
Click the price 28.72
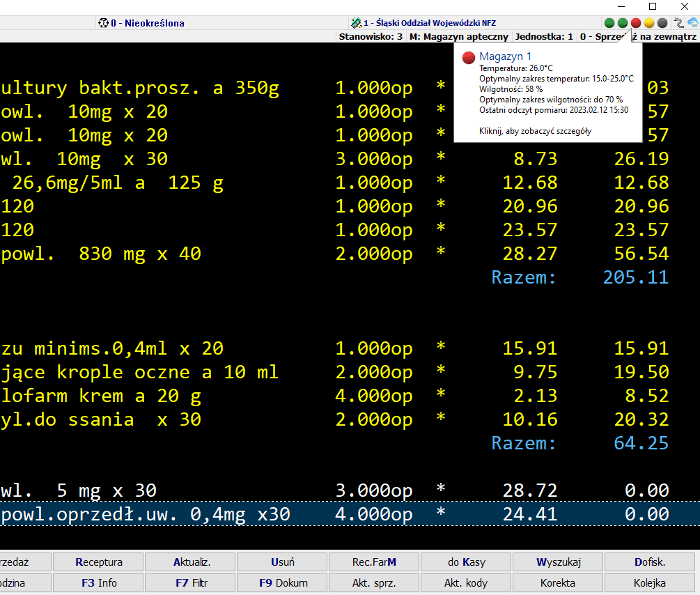pos(530,490)
